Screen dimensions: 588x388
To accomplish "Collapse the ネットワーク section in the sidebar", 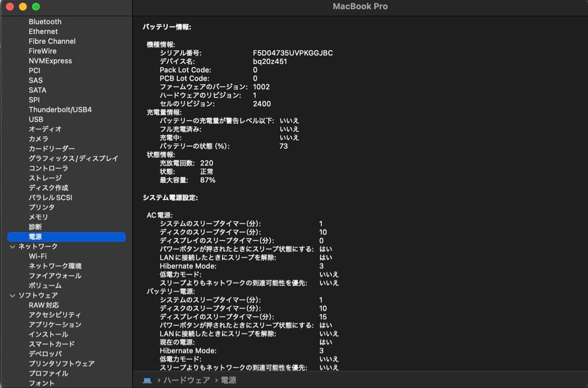I will (x=12, y=246).
